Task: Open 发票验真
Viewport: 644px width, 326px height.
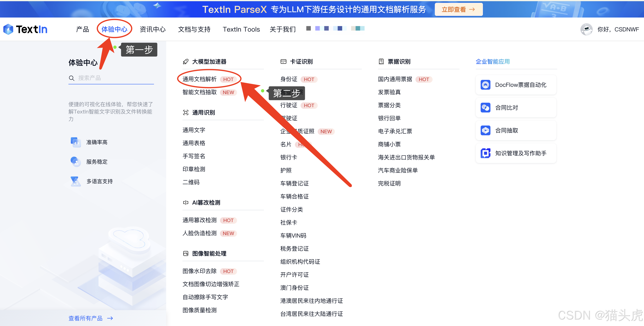Action: coord(389,92)
